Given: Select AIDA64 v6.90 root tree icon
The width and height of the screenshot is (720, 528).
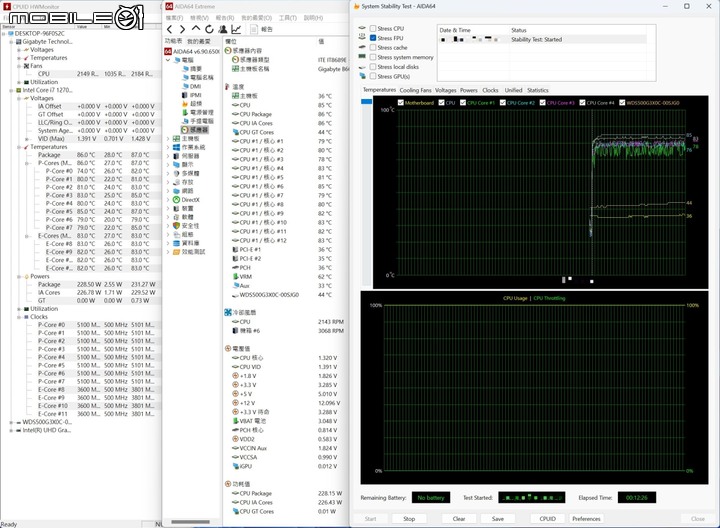Looking at the screenshot, I should tap(168, 51).
